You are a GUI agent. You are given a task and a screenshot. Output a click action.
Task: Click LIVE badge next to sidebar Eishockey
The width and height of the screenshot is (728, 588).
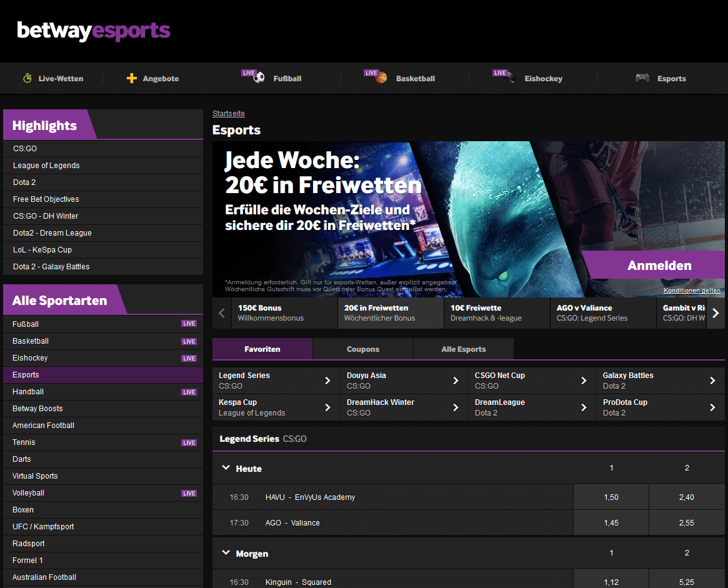[189, 358]
